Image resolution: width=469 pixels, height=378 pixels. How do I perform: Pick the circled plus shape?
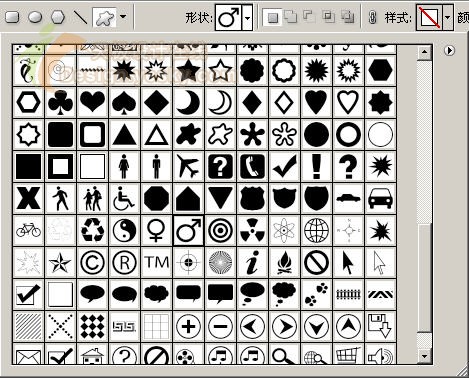coord(188,326)
